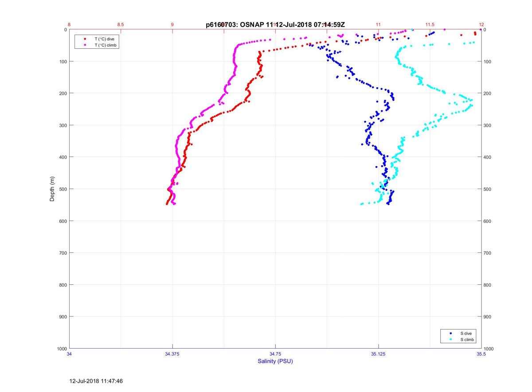
Task: Click "1000" on the left depth axis
Action: coord(62,349)
